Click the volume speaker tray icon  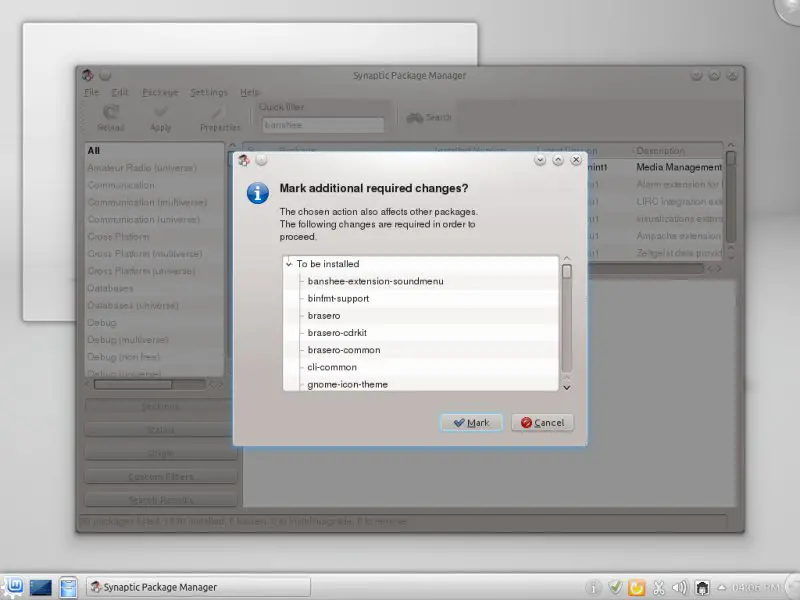point(680,588)
